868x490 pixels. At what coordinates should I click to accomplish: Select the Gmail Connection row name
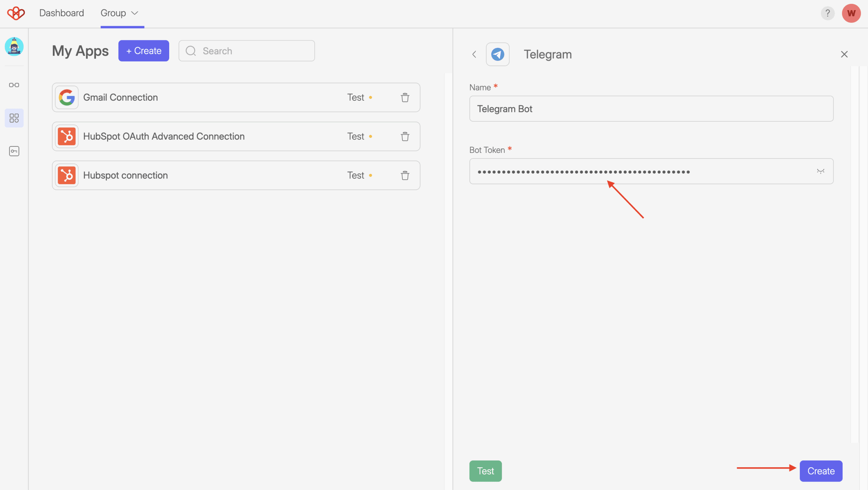coord(120,97)
